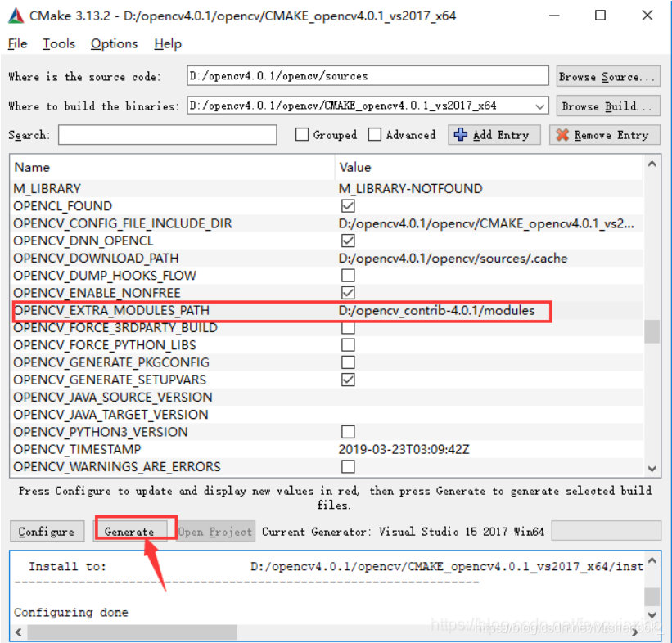Select the OPENCV_CONFIG_FILE_INCLUDE_DIR entry
The image size is (672, 643).
pyautogui.click(x=123, y=223)
